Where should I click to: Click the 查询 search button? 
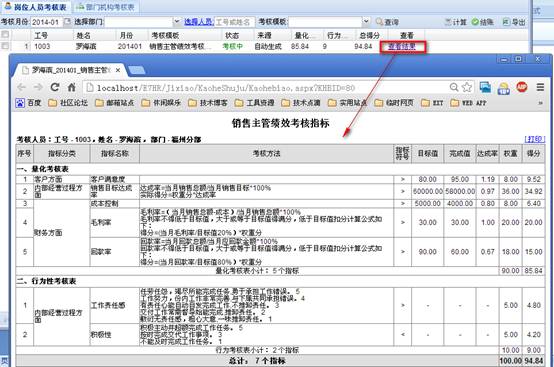click(x=387, y=22)
